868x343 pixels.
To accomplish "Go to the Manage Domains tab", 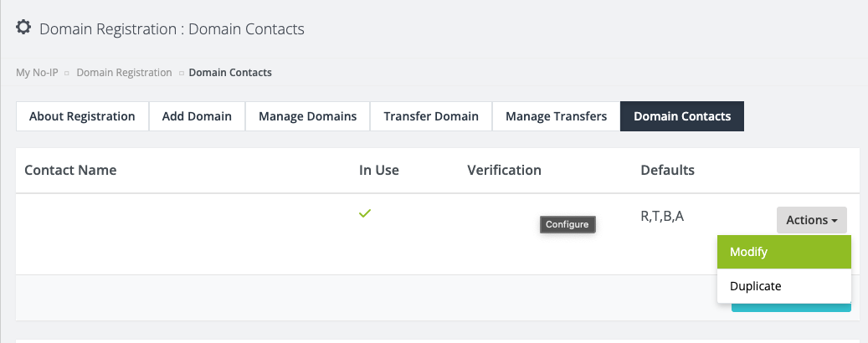I will point(307,116).
